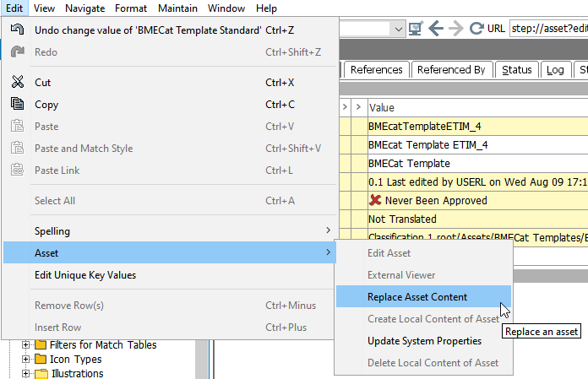Open the Spelling submenu
This screenshot has width=588, height=379.
click(169, 230)
